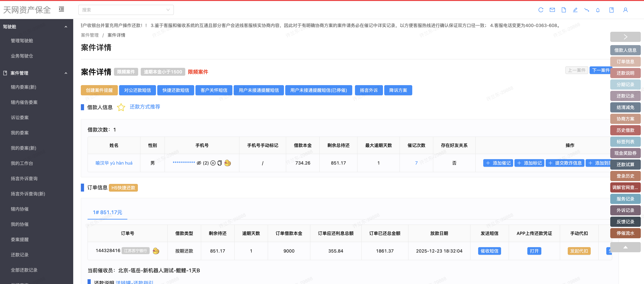This screenshot has width=644, height=284.
Task: Open the 搜索 dropdown box
Action: click(x=126, y=10)
